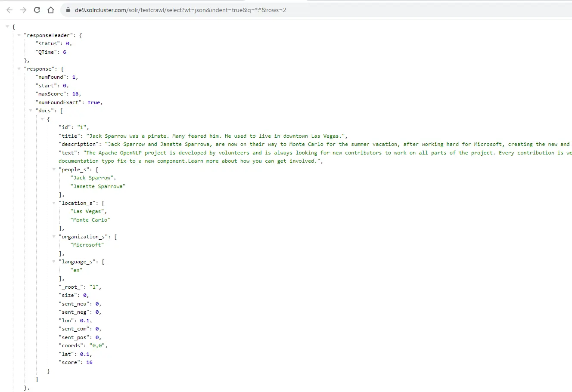572x392 pixels.
Task: Collapse the location_s array
Action: pos(54,203)
